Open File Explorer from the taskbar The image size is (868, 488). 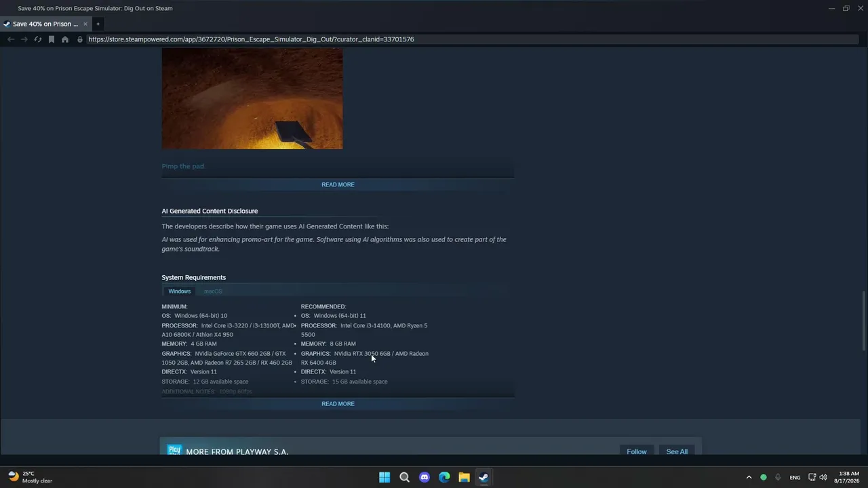tap(464, 477)
